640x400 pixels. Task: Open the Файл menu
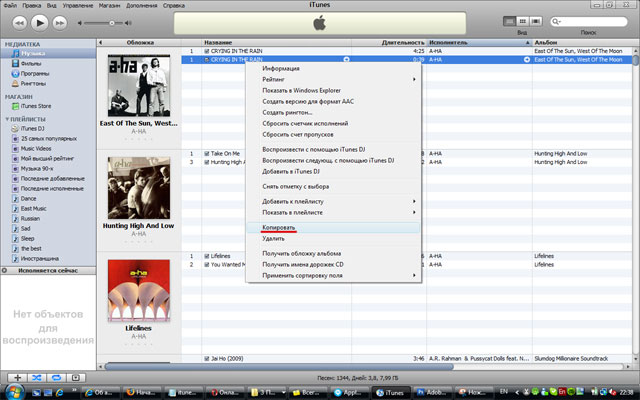10,5
